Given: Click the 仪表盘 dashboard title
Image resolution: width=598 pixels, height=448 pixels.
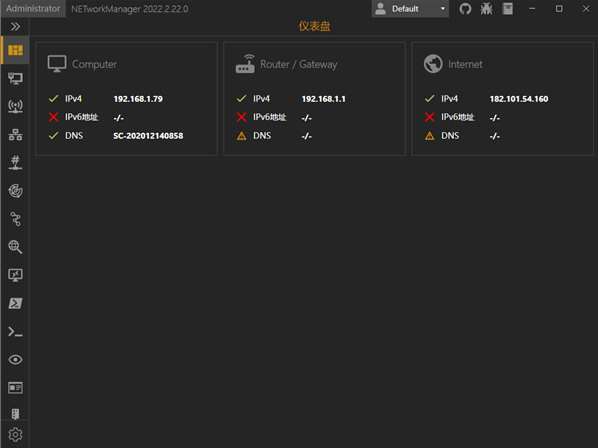Looking at the screenshot, I should [314, 26].
